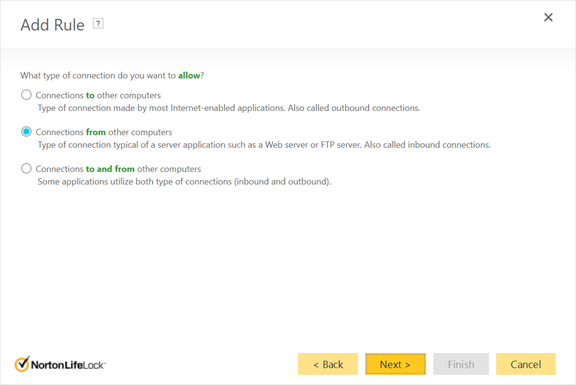Screen dimensions: 576x385
Task: Click the NortonLifeLock logo
Action: tap(60, 364)
